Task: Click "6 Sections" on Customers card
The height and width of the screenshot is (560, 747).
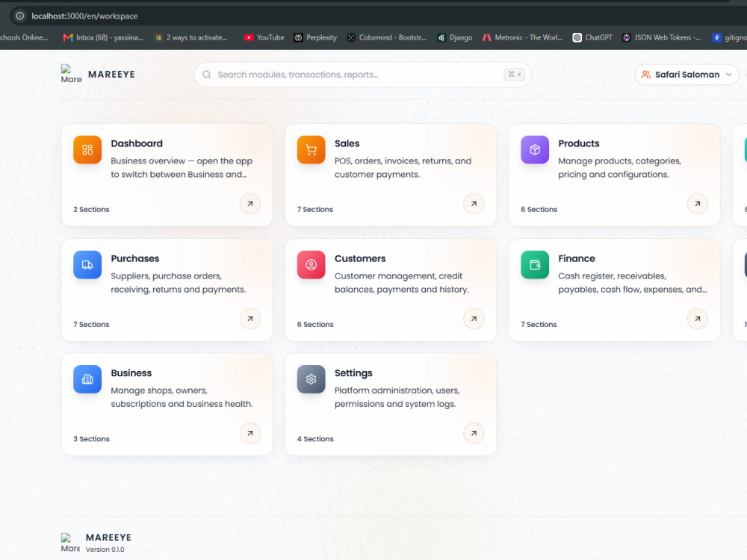Action: (x=315, y=324)
